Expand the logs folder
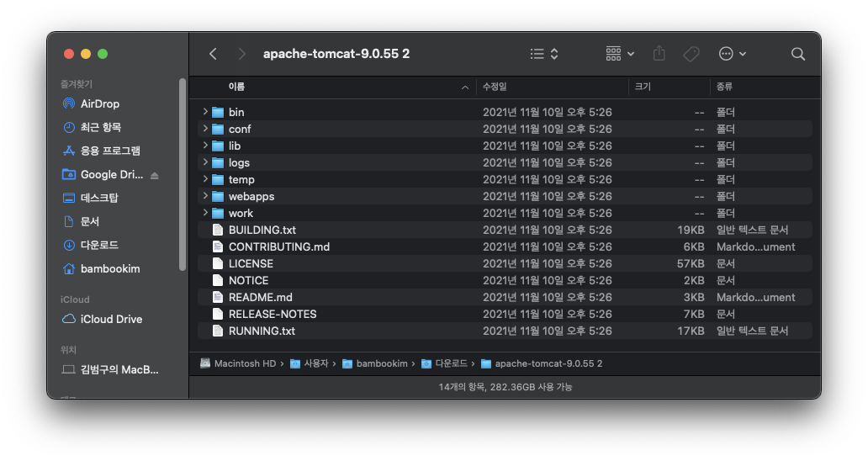868x461 pixels. click(205, 162)
